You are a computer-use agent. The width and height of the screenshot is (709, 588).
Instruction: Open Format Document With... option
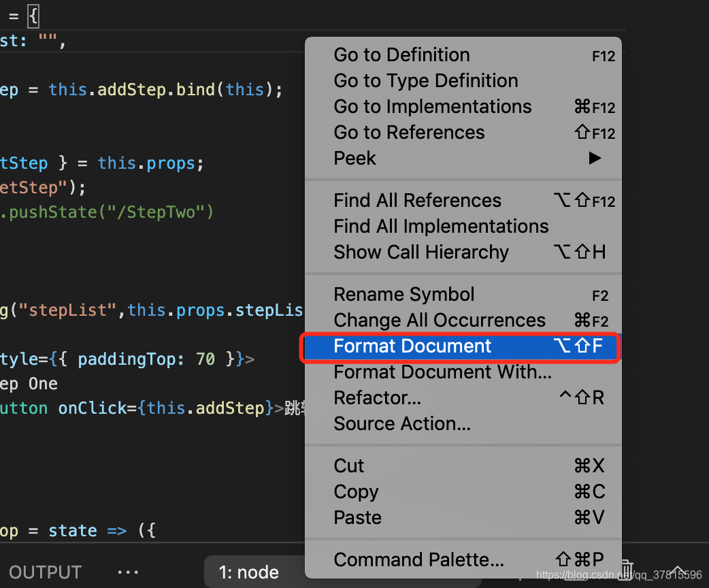pos(442,372)
